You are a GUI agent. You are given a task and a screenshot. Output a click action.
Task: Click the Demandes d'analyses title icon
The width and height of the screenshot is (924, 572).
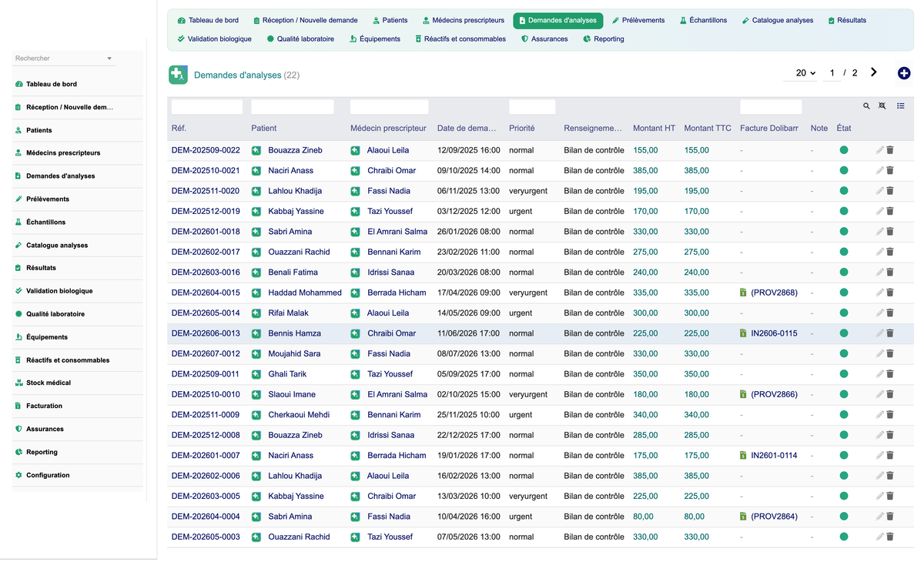point(178,75)
